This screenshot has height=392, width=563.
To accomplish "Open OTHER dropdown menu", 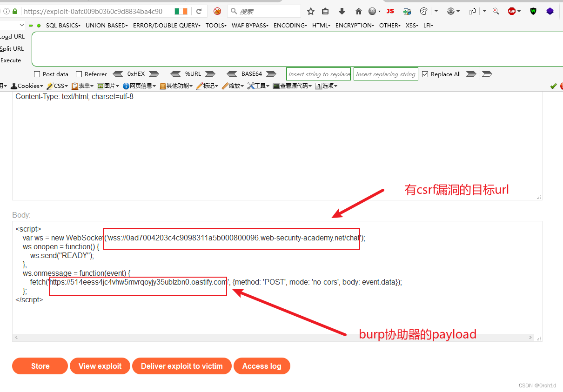I will [x=389, y=26].
